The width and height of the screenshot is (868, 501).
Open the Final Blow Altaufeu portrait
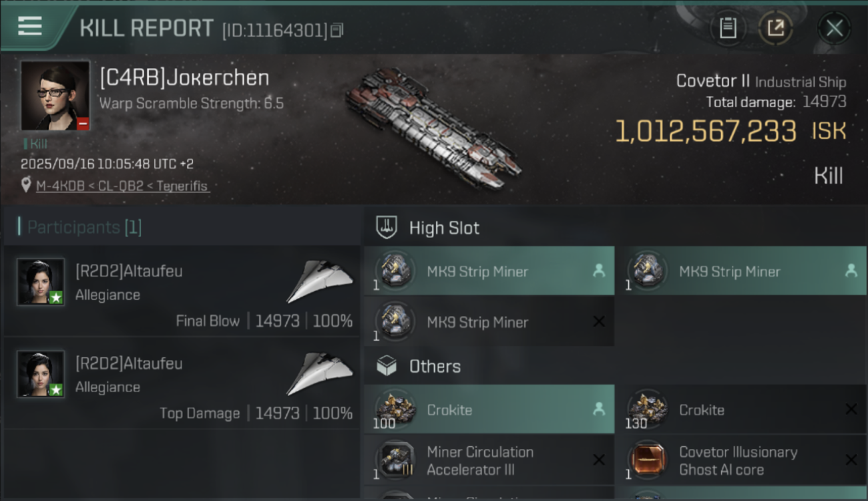(x=41, y=282)
